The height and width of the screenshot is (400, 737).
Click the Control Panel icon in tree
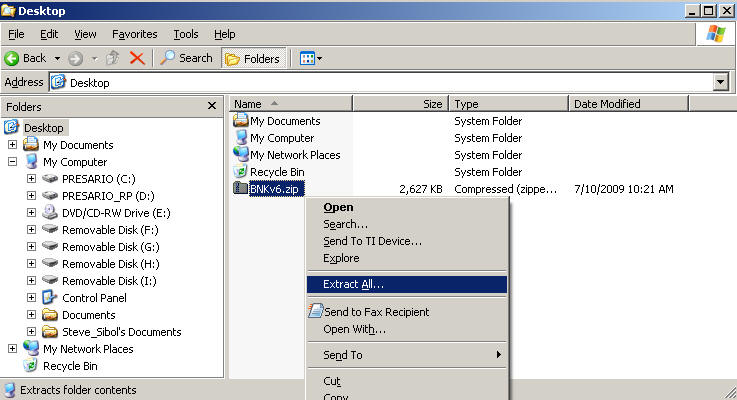click(x=50, y=297)
